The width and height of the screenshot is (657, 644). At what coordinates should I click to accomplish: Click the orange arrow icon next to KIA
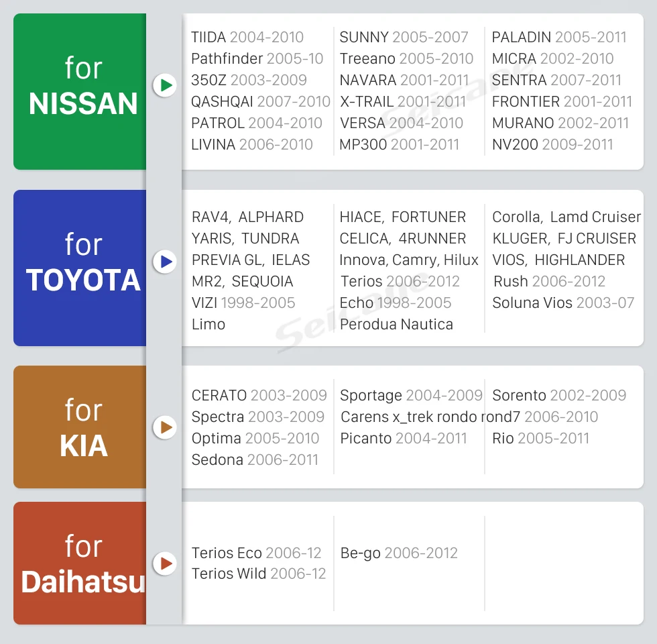click(165, 427)
